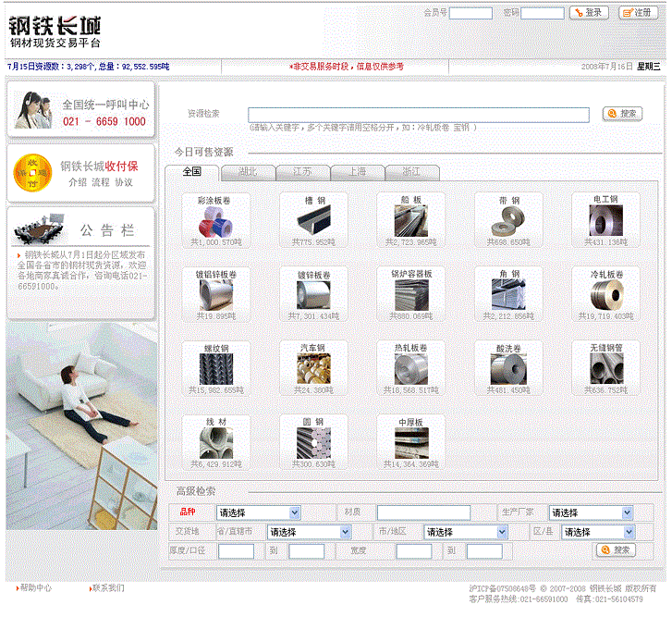Focus the 会员号 member number field

pyautogui.click(x=470, y=13)
